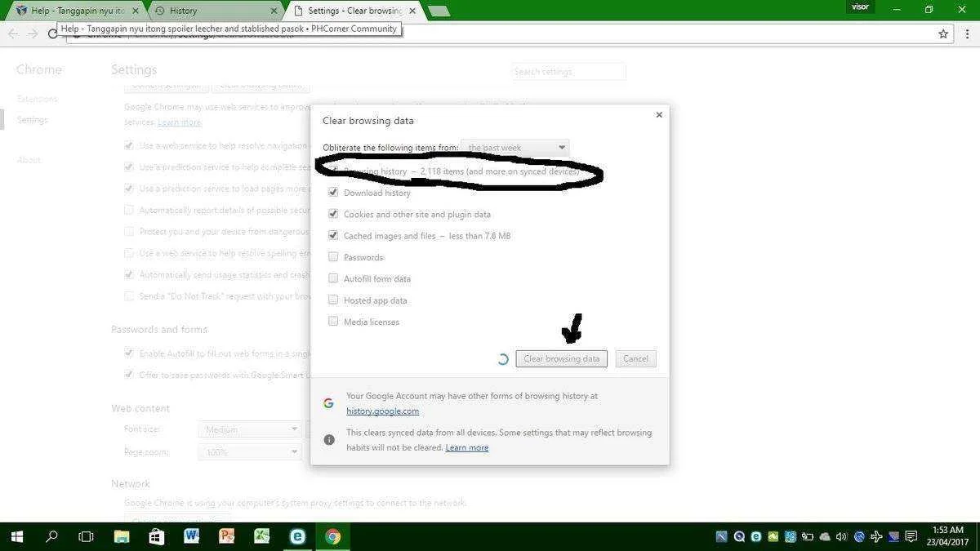The height and width of the screenshot is (551, 980).
Task: Toggle 'Send a Do Not Track request' checkbox
Action: tap(129, 296)
